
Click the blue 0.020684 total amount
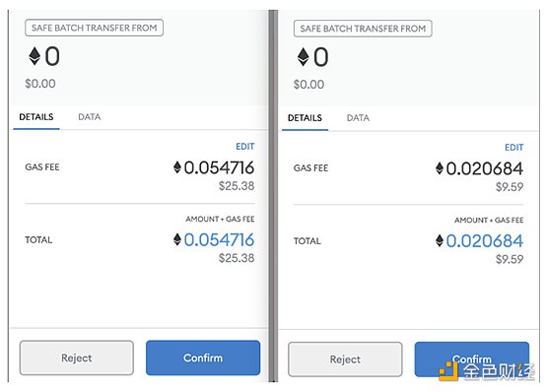485,241
